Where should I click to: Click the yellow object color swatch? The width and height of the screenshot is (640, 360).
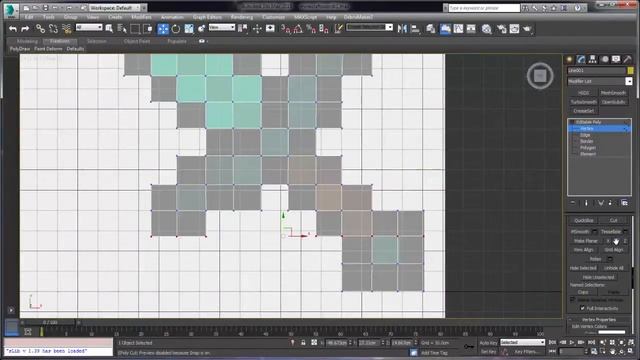coord(631,71)
